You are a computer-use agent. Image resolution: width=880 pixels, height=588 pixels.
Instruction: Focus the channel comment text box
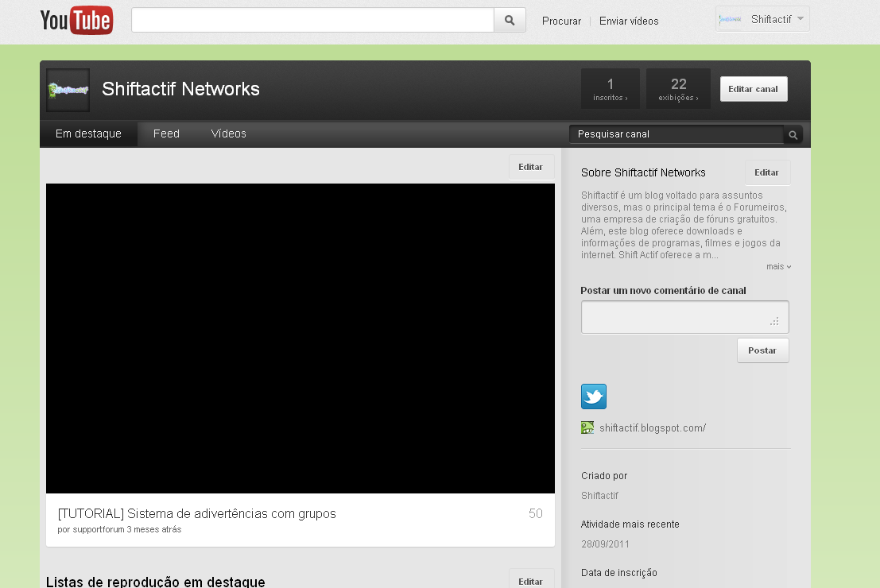(x=684, y=317)
